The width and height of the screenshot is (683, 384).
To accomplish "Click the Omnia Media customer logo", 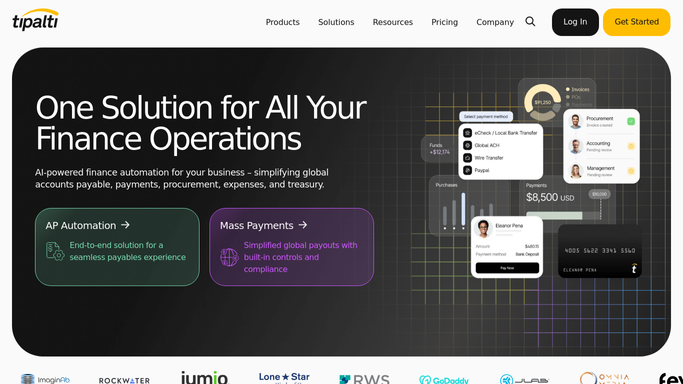I will (x=605, y=378).
